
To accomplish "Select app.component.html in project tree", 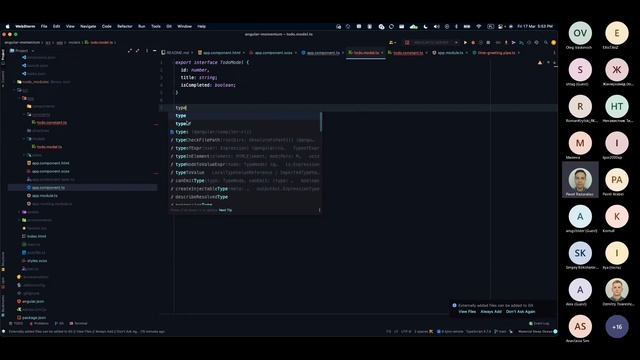I will coord(51,163).
